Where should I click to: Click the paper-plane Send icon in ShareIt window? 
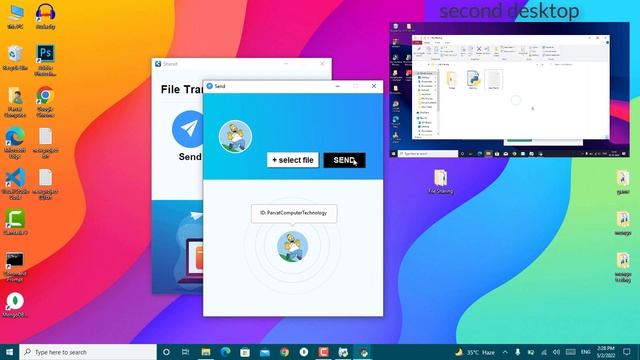click(x=189, y=129)
